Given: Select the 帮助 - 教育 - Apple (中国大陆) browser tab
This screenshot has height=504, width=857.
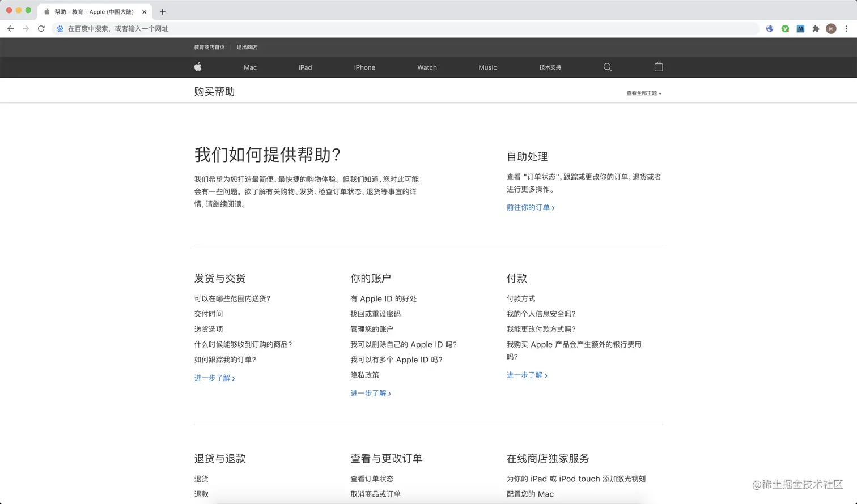Looking at the screenshot, I should click(95, 12).
